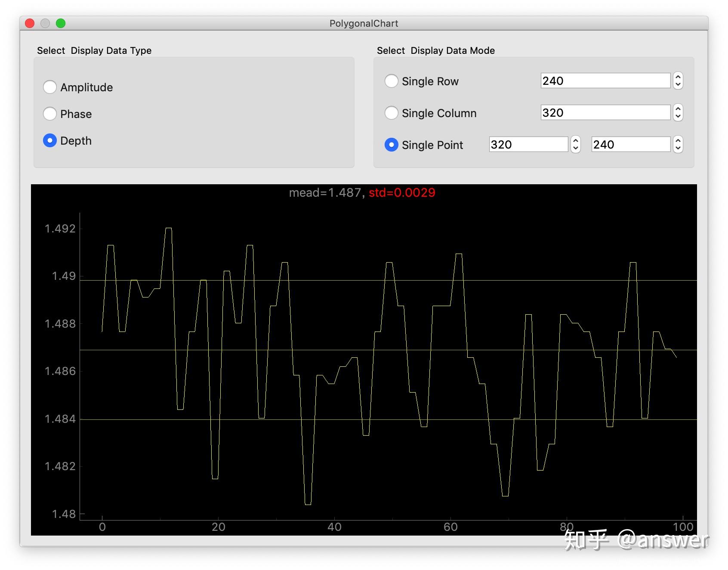The width and height of the screenshot is (728, 570).
Task: Zoom the PolygonalChart window with green button
Action: coord(61,23)
